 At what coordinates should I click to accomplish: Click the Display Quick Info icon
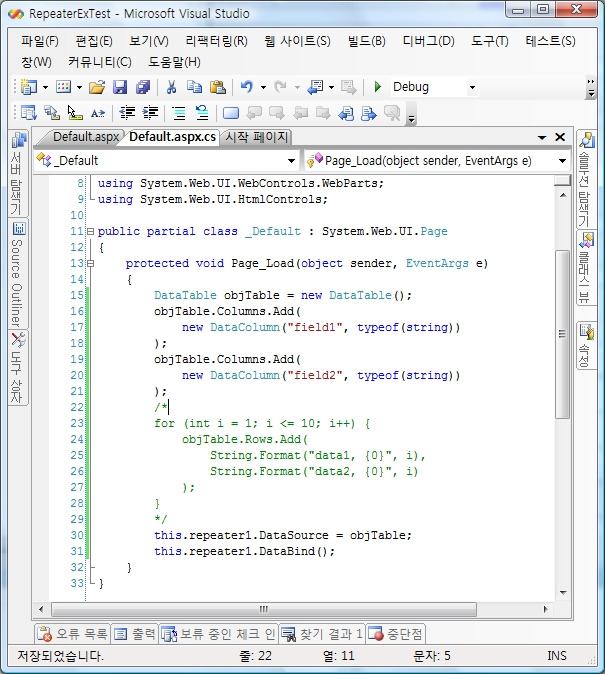click(75, 113)
